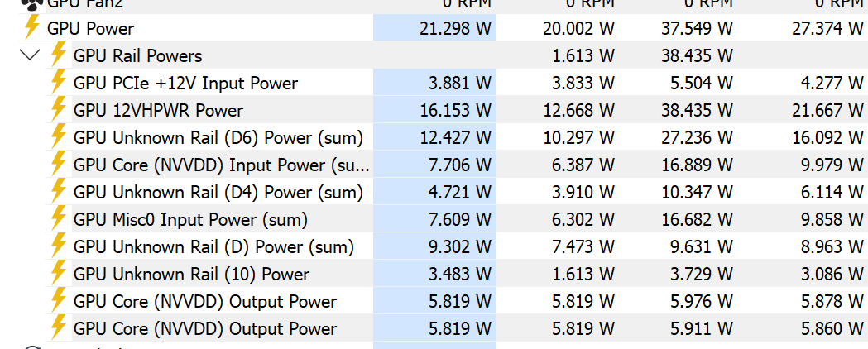This screenshot has width=868, height=349.
Task: Select the NVVDD Input Power row's lightning icon
Action: click(x=58, y=165)
